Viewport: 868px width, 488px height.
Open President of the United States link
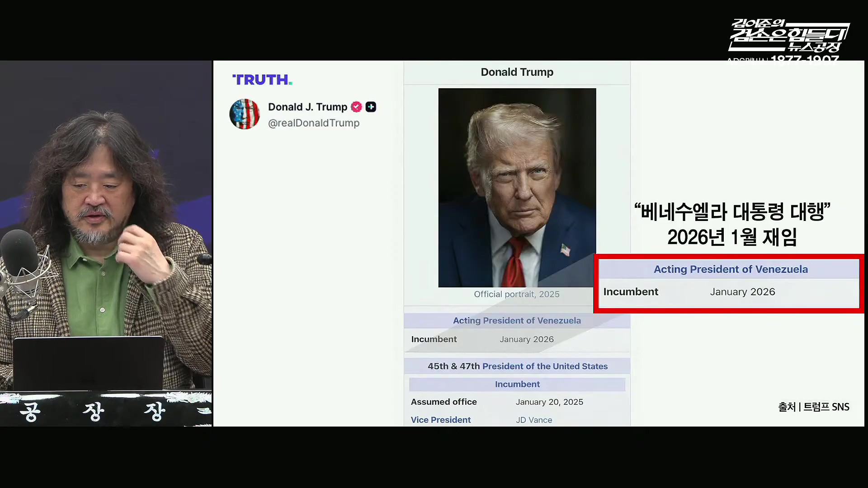tap(545, 366)
